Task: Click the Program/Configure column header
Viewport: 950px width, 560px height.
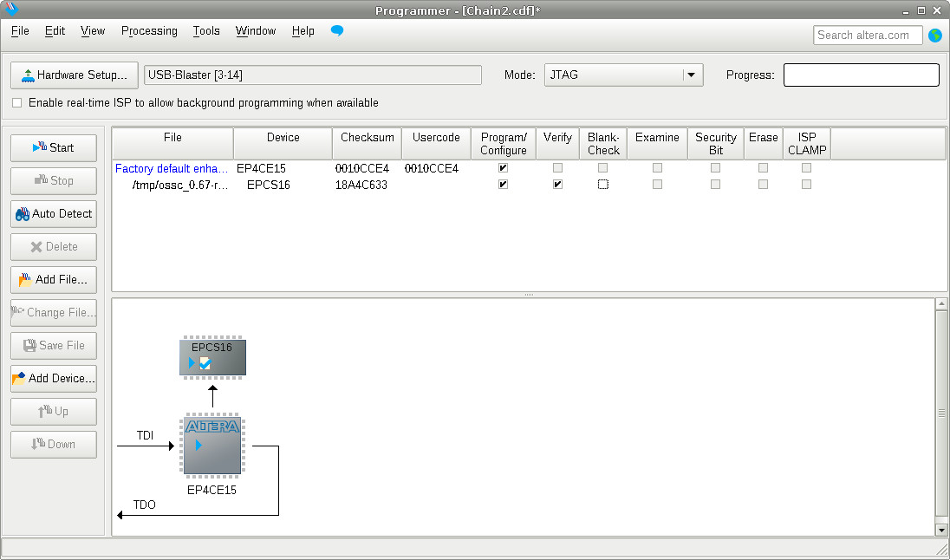Action: click(x=504, y=144)
